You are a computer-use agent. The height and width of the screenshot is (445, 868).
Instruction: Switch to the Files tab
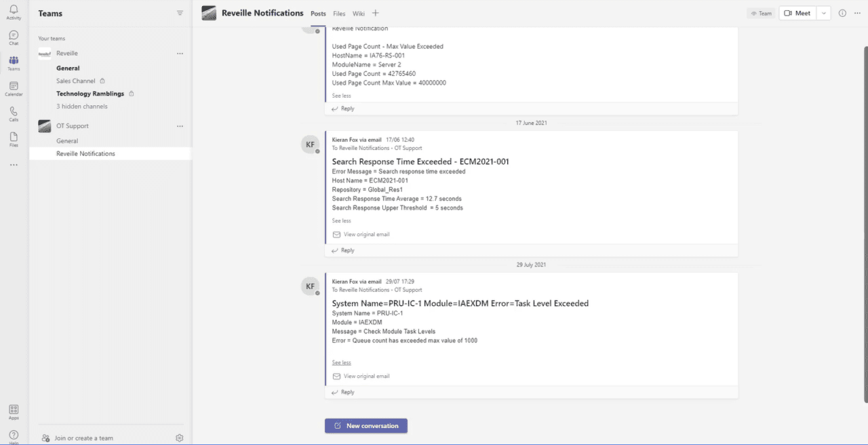point(339,14)
